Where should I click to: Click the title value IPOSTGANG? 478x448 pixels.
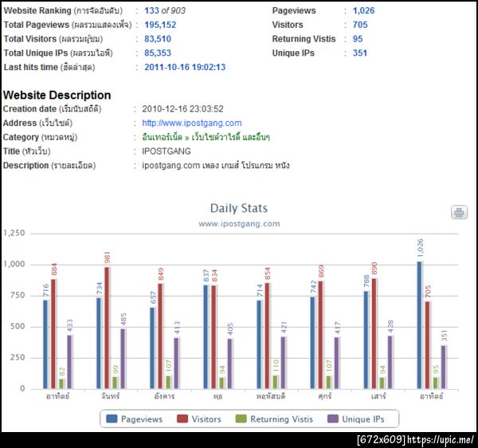167,151
